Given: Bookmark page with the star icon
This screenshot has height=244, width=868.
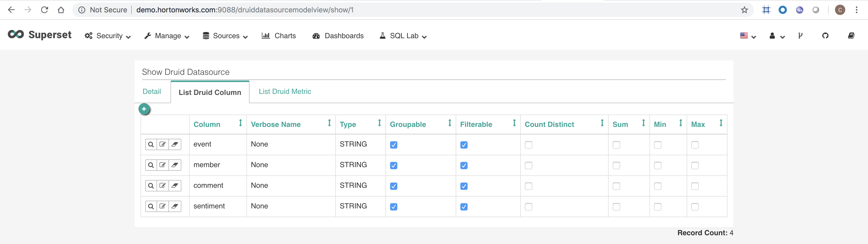Looking at the screenshot, I should tap(744, 10).
